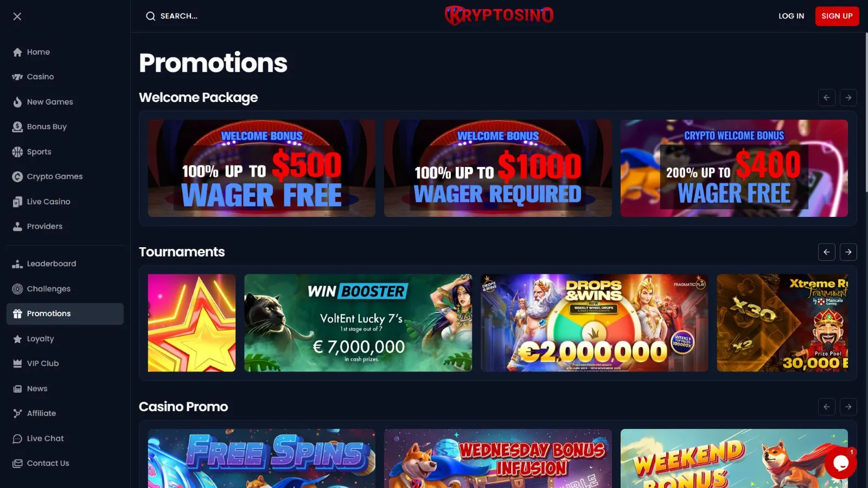Click the search magnifier icon
This screenshot has width=868, height=488.
tap(150, 16)
